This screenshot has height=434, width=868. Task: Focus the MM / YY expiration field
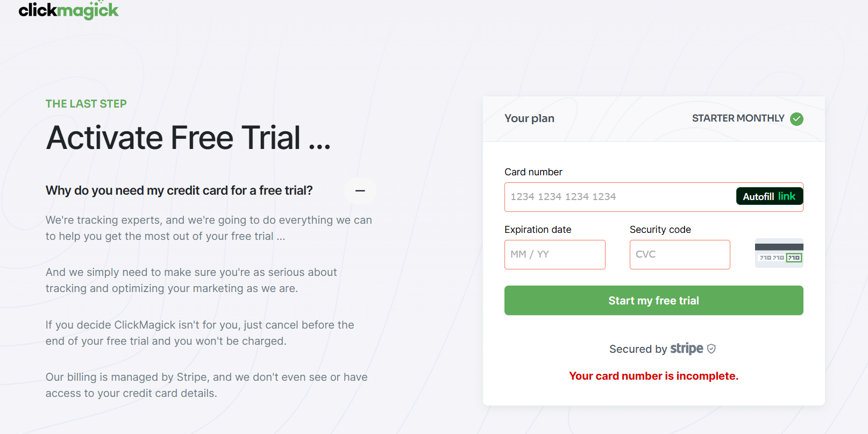tap(555, 254)
